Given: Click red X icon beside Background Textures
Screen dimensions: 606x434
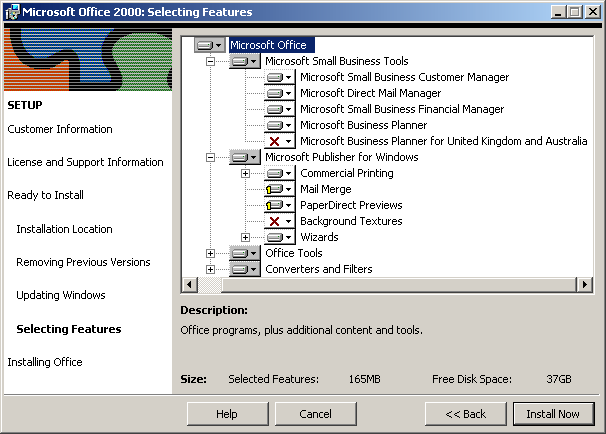Looking at the screenshot, I should pos(280,221).
